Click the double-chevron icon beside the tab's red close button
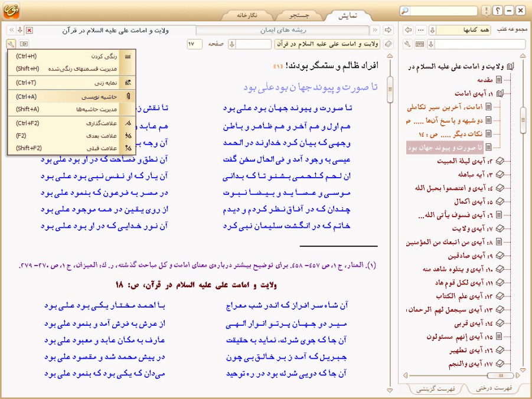Viewport: 532px width, 399px height. click(x=12, y=30)
